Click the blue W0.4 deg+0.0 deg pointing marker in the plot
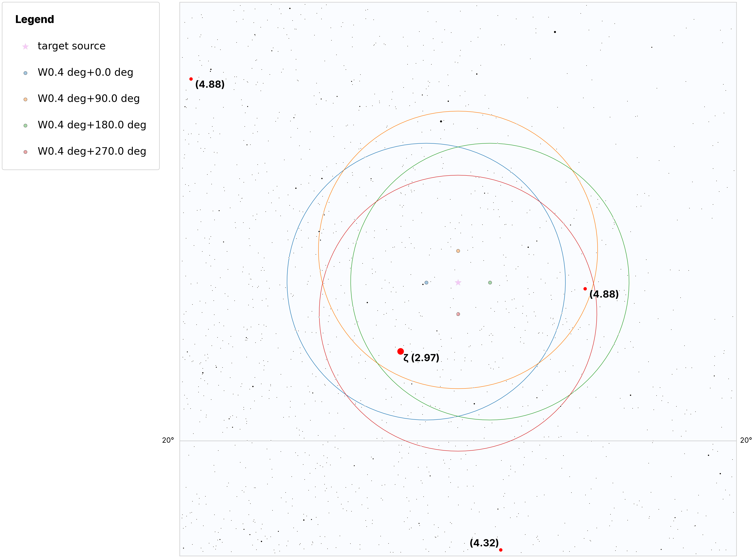 [x=426, y=283]
